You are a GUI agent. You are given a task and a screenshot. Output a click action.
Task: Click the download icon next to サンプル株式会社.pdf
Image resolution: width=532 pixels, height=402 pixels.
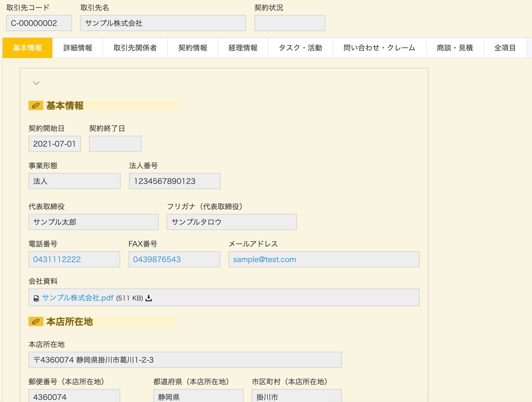(x=149, y=298)
